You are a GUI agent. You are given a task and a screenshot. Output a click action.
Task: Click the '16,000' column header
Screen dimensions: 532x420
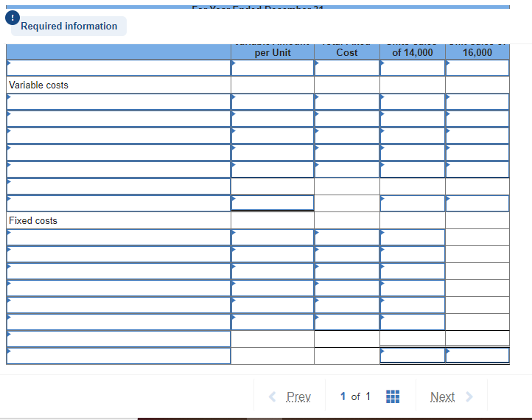pos(477,52)
